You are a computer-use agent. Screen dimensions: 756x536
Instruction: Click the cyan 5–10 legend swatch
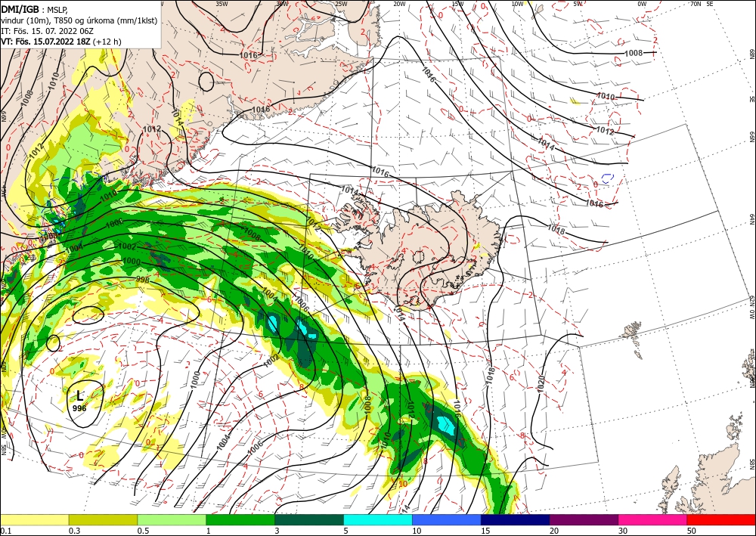(378, 519)
